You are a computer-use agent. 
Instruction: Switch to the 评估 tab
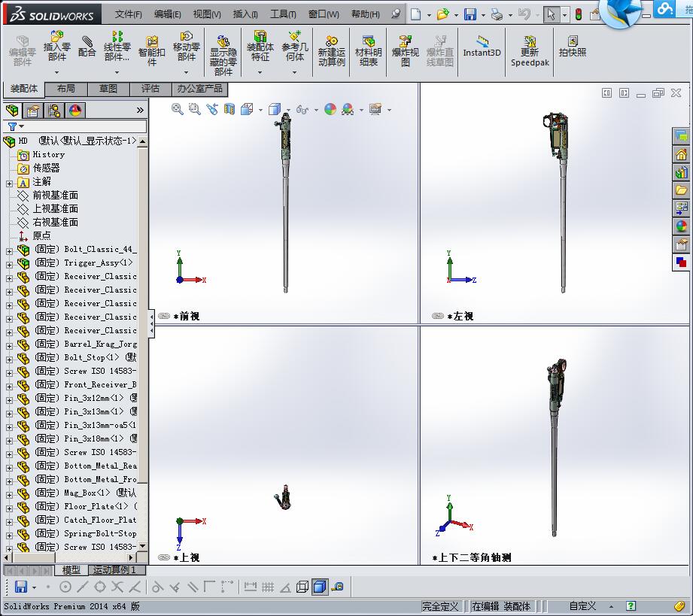[x=150, y=89]
